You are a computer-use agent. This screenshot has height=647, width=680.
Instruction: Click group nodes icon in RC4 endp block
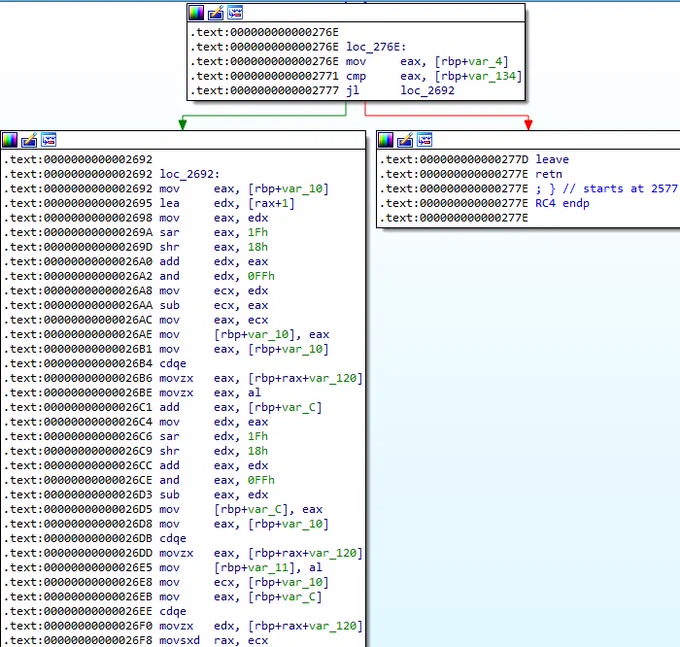425,140
